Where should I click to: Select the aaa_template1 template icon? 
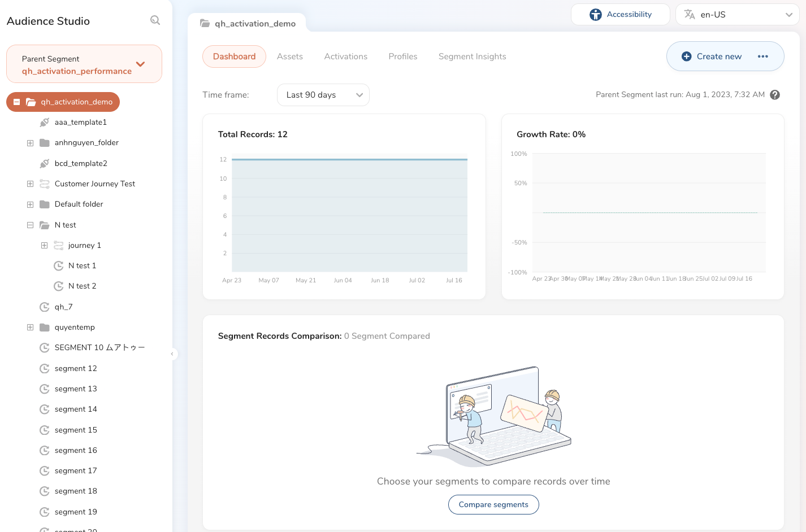point(44,123)
